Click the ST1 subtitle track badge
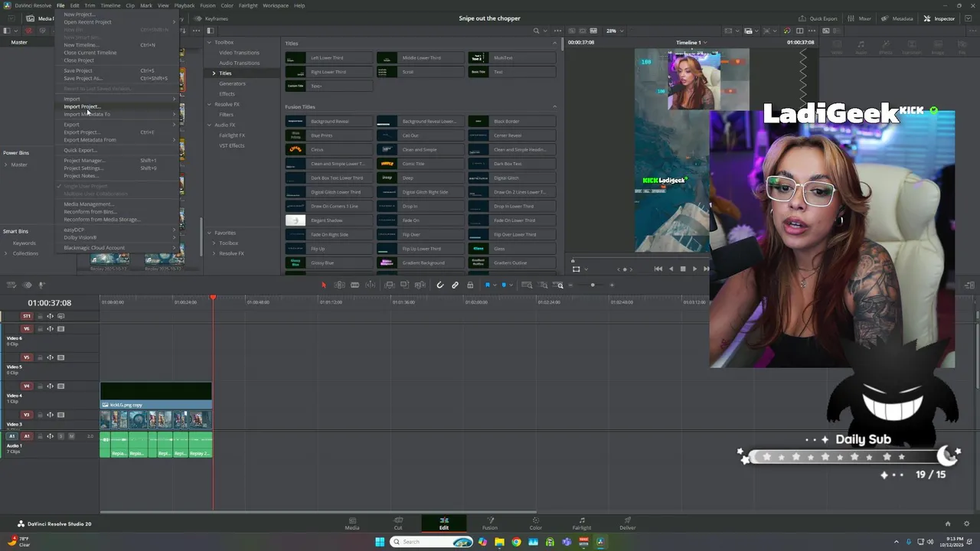This screenshot has height=551, width=980. coord(27,316)
